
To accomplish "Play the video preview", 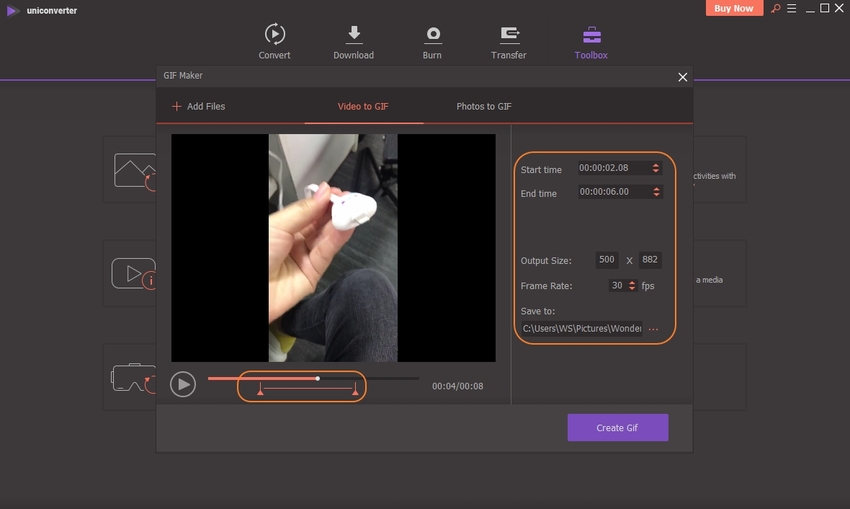I will pyautogui.click(x=182, y=384).
